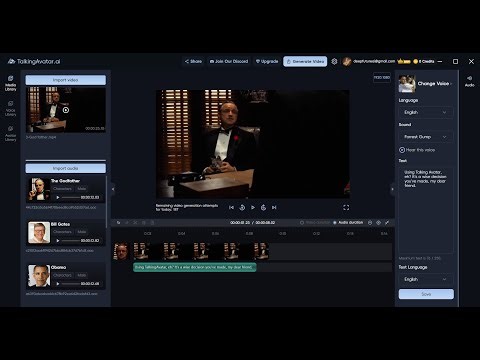Viewport: 480px width, 360px height.
Task: Open the Avatar Library sidebar tab
Action: click(x=10, y=134)
